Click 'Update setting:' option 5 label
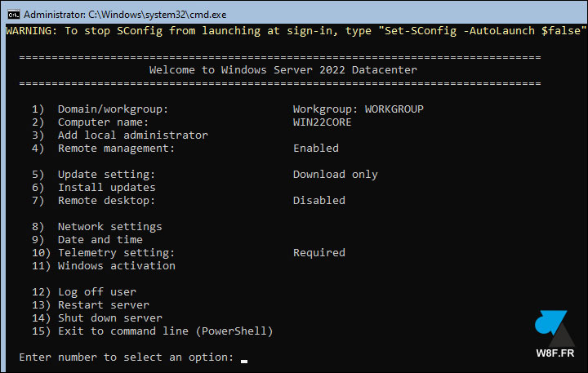 pyautogui.click(x=106, y=175)
